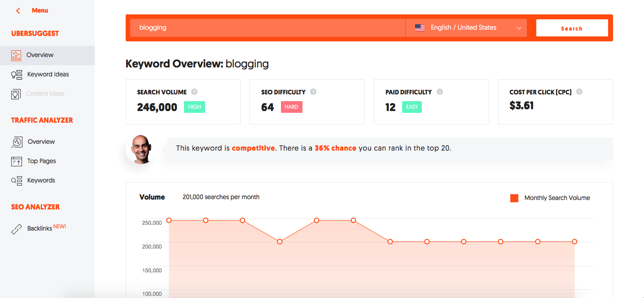Click Neil Patel avatar photo
Viewport: 644px width, 298px height.
pos(140,149)
